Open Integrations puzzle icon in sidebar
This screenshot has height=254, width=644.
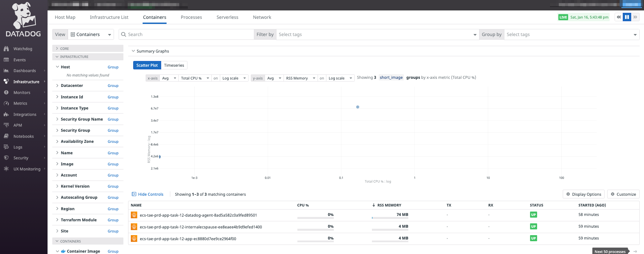pos(6,115)
